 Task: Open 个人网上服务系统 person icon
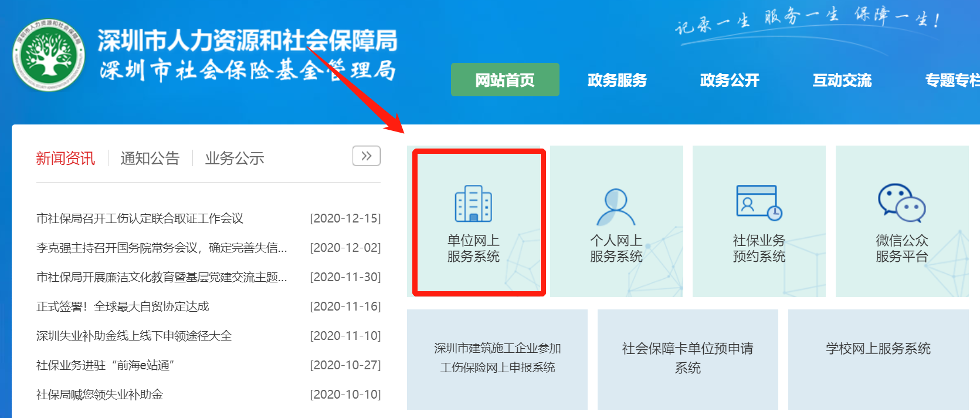616,206
